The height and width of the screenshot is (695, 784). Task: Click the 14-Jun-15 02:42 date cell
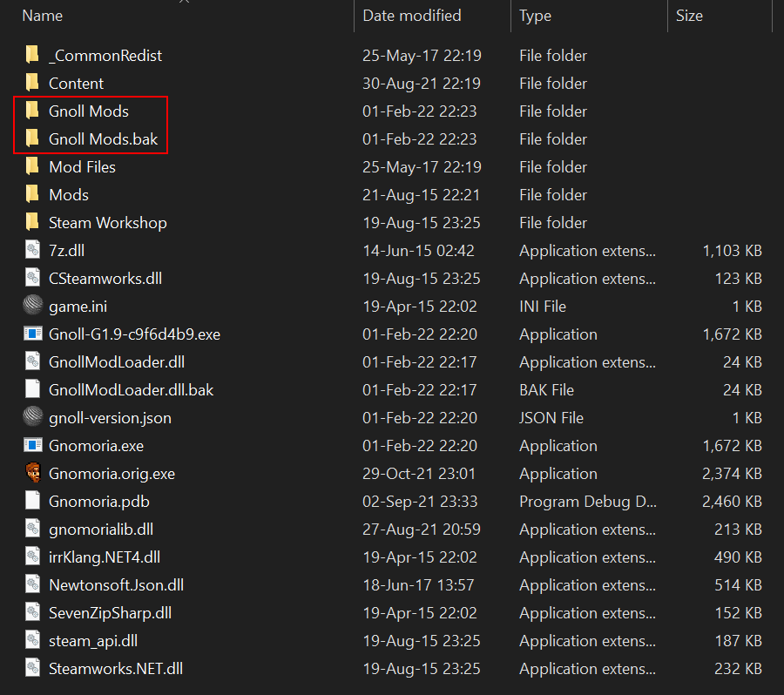[418, 251]
